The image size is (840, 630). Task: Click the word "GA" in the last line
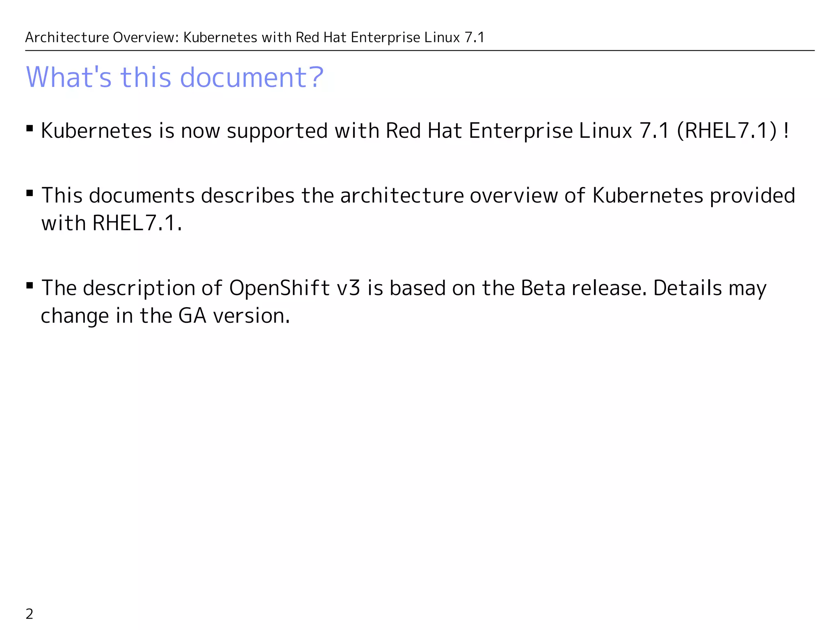[x=192, y=316]
